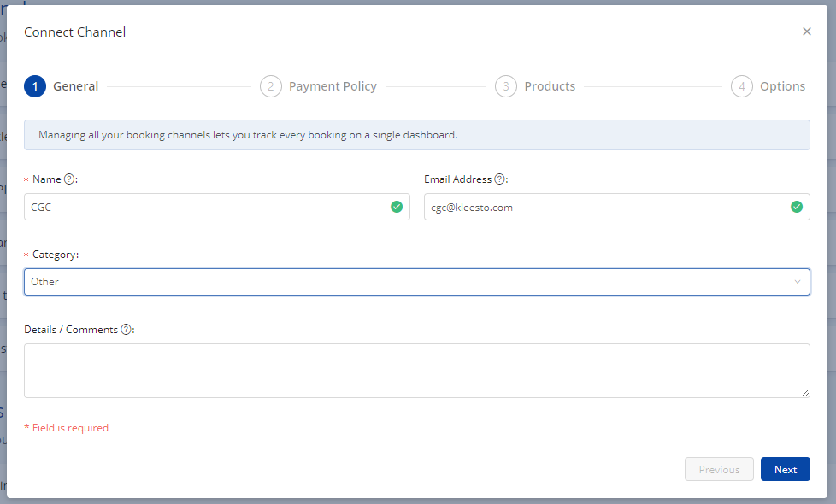This screenshot has width=836, height=504.
Task: Click the disabled Previous button
Action: [719, 469]
